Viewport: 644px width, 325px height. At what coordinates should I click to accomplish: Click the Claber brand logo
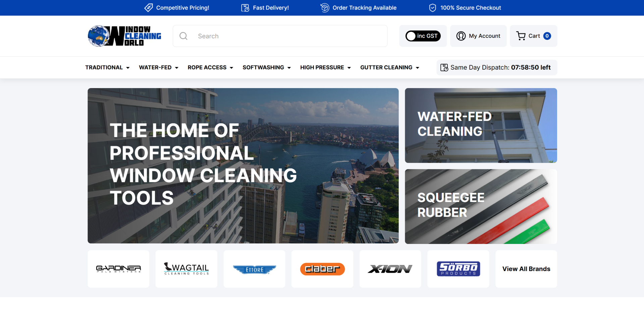(322, 269)
